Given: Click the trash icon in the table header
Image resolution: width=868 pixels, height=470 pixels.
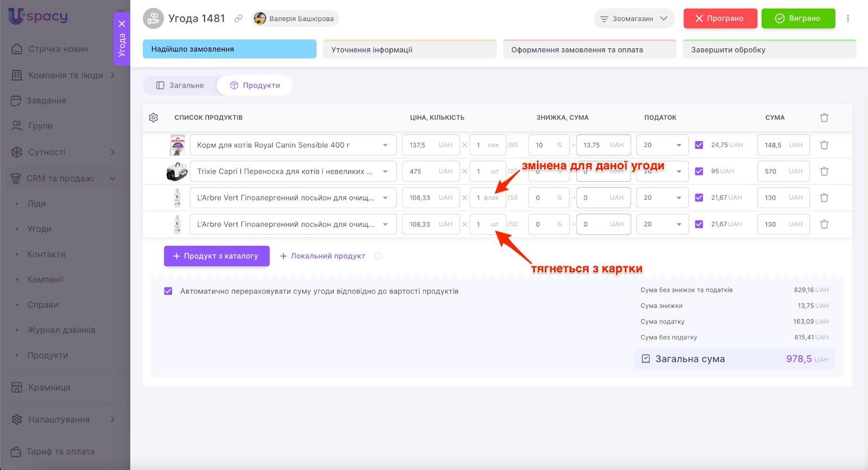Looking at the screenshot, I should click(x=824, y=118).
